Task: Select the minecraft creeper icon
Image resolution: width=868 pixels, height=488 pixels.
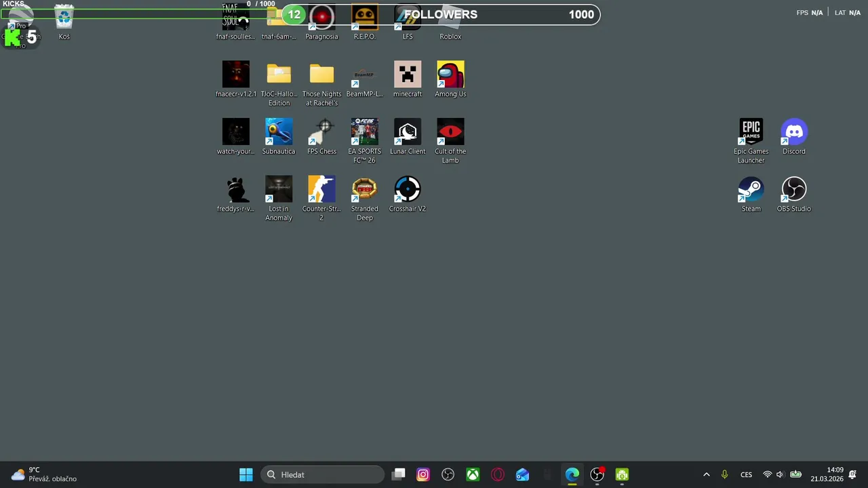Action: (408, 79)
